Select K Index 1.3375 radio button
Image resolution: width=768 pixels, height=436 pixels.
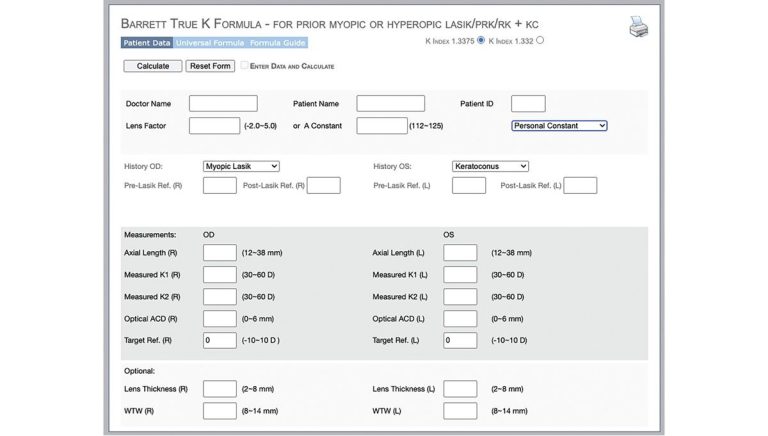pyautogui.click(x=481, y=40)
